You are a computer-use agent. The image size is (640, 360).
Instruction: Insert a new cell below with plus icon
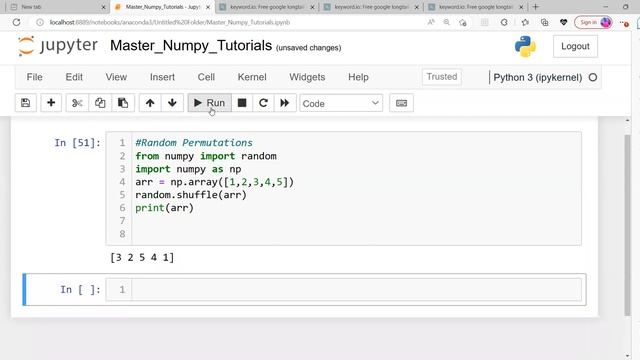pos(51,103)
